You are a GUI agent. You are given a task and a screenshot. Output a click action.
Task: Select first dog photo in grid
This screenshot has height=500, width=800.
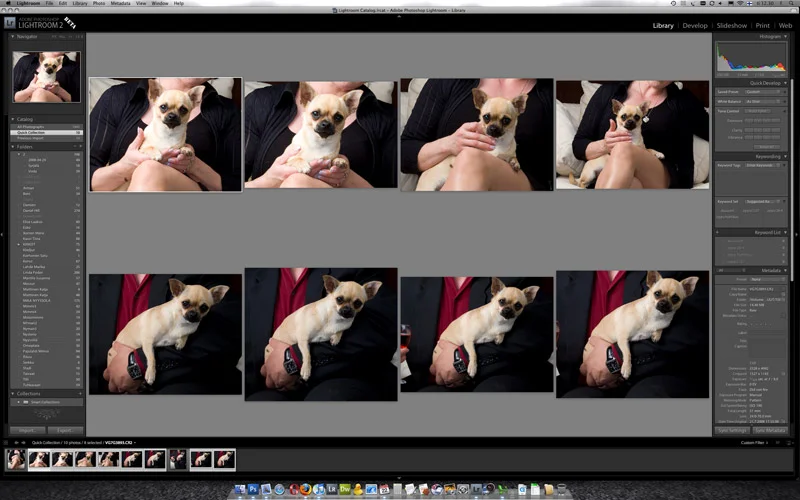click(x=165, y=134)
